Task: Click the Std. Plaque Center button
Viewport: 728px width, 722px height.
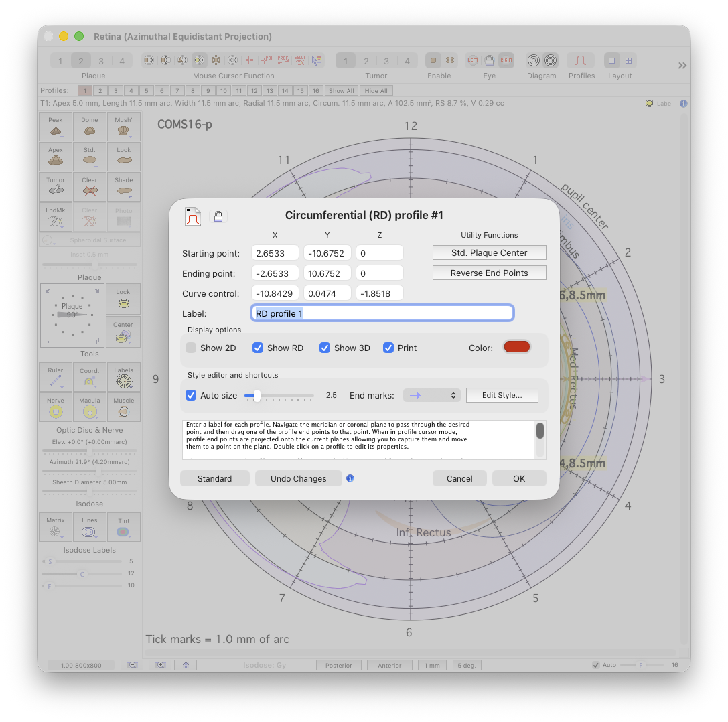Action: [489, 252]
